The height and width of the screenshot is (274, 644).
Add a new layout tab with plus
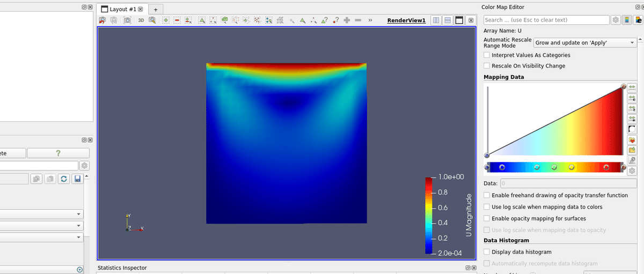point(156,10)
